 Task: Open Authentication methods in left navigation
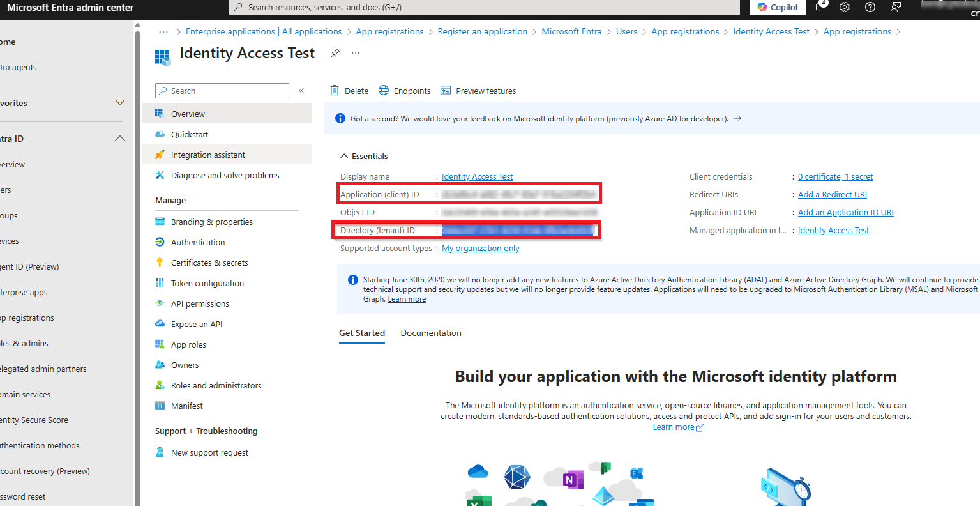pos(40,445)
